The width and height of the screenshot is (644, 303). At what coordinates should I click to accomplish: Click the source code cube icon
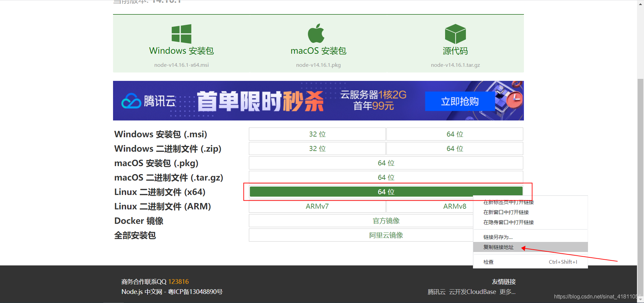click(x=455, y=34)
